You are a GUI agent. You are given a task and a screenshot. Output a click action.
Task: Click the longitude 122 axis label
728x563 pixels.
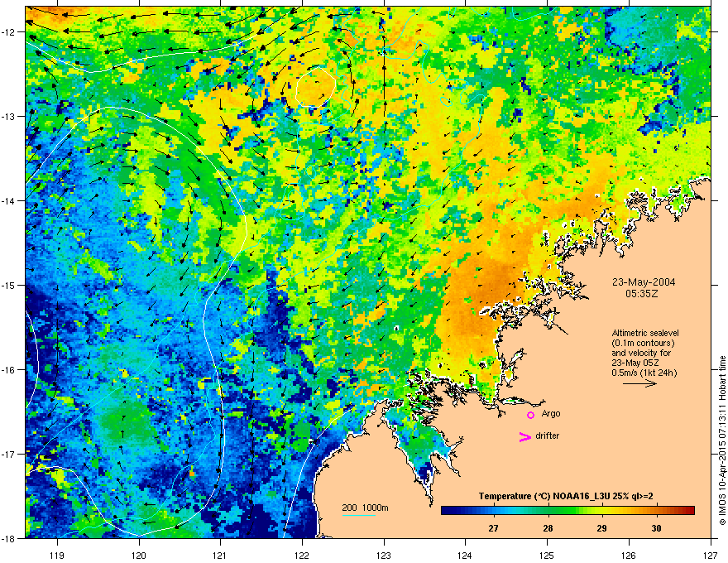(x=302, y=556)
